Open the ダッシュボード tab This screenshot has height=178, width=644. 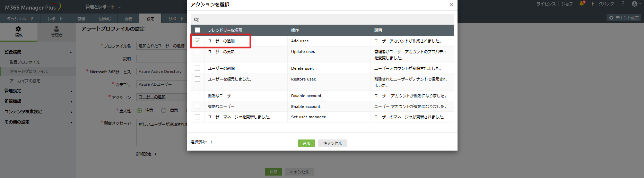tap(20, 19)
